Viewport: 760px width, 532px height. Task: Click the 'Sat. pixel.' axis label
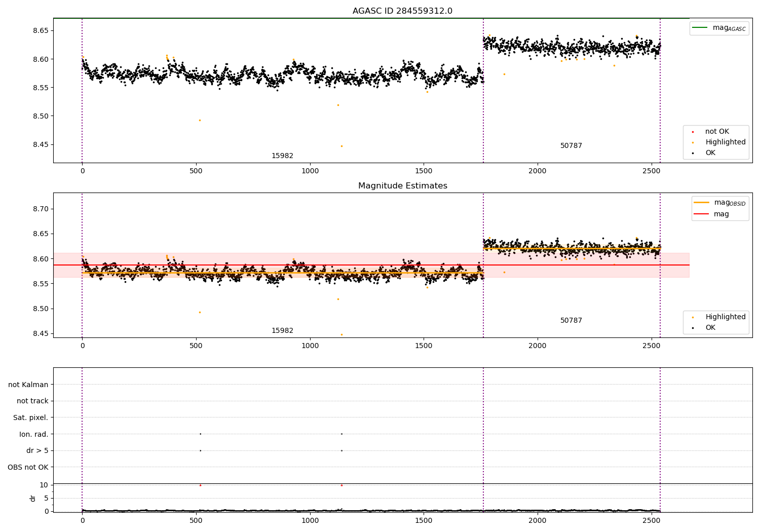pyautogui.click(x=31, y=418)
